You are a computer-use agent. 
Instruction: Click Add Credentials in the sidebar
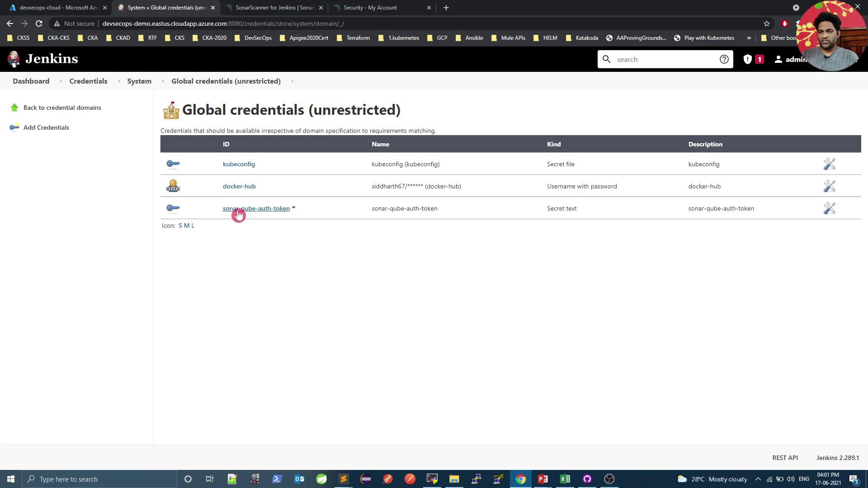pyautogui.click(x=46, y=127)
